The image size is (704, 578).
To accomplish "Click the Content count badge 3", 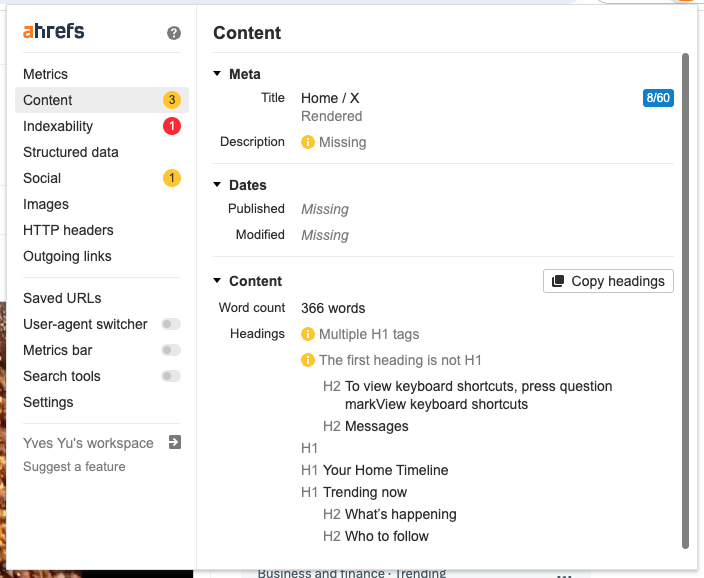I will (x=172, y=100).
